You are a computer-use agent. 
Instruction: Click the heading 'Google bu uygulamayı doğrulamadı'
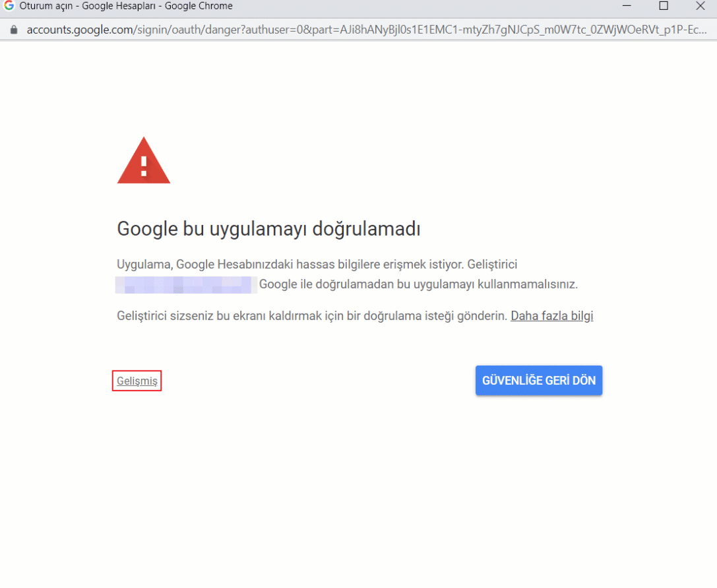point(268,228)
